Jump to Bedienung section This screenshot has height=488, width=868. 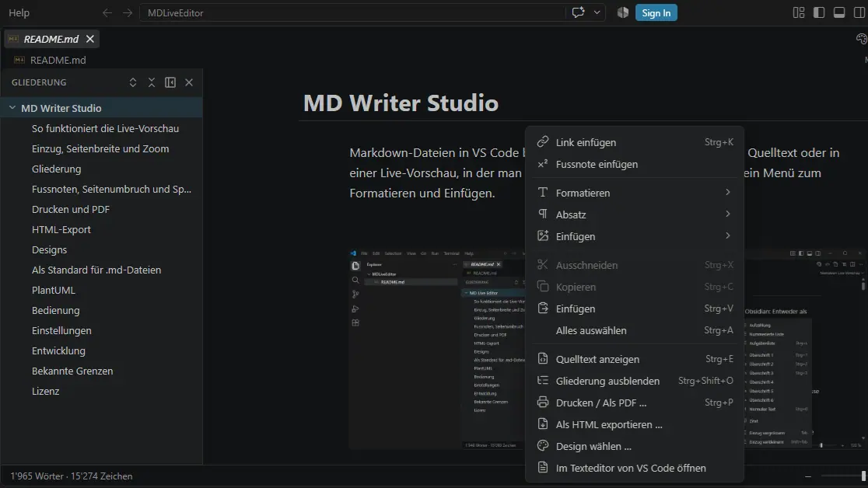pos(55,310)
